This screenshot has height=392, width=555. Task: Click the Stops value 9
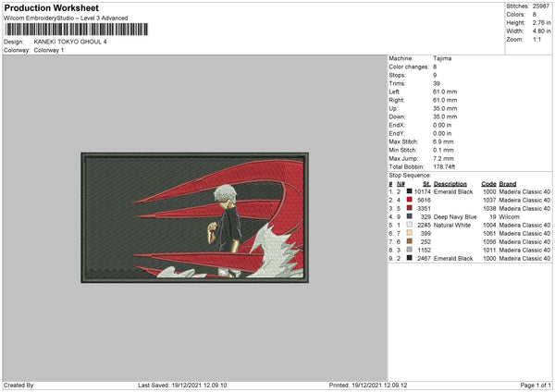point(435,75)
